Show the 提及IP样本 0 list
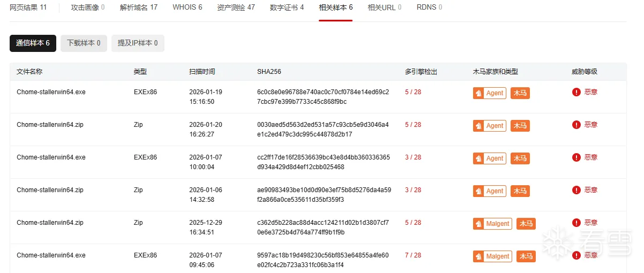Viewport: 644px width, 273px height. point(138,43)
